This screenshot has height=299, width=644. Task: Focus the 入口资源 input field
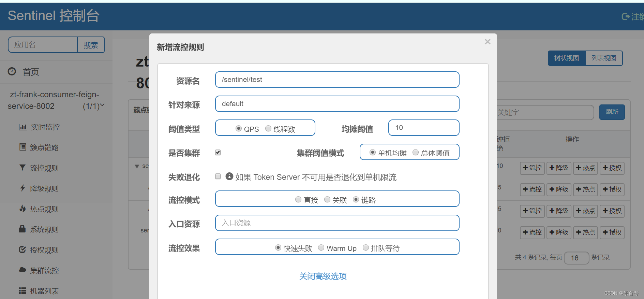click(x=337, y=223)
